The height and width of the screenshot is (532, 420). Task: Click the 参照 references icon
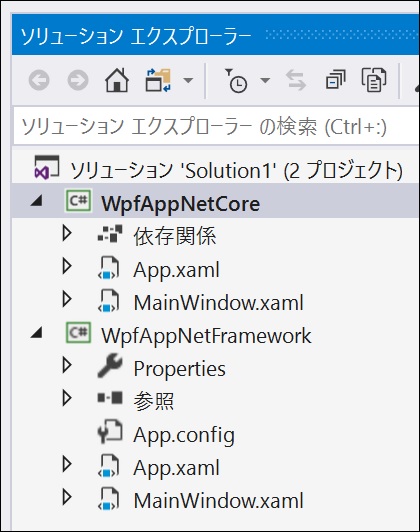pos(110,397)
